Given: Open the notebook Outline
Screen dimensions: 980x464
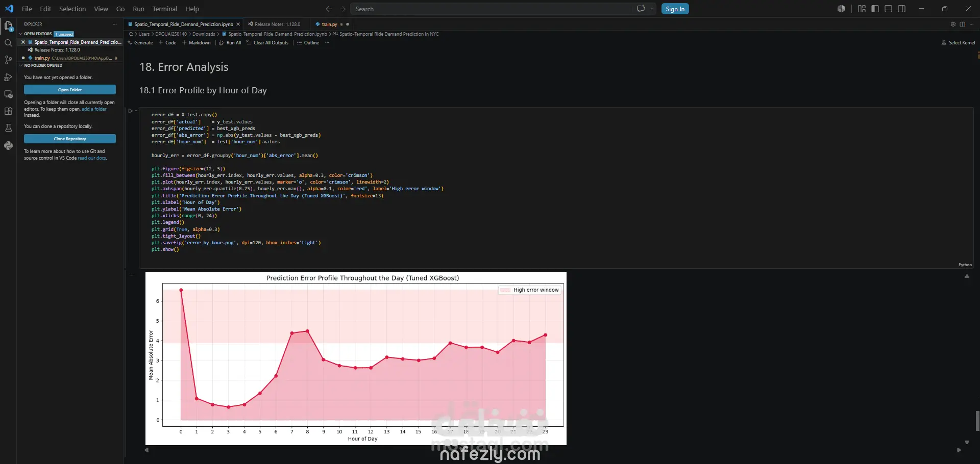Looking at the screenshot, I should tap(308, 43).
